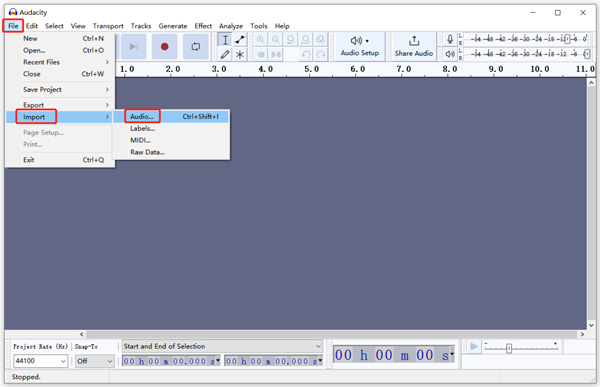Image resolution: width=600 pixels, height=387 pixels.
Task: Click the 5.0 mark on timeline ruler
Action: click(x=311, y=69)
